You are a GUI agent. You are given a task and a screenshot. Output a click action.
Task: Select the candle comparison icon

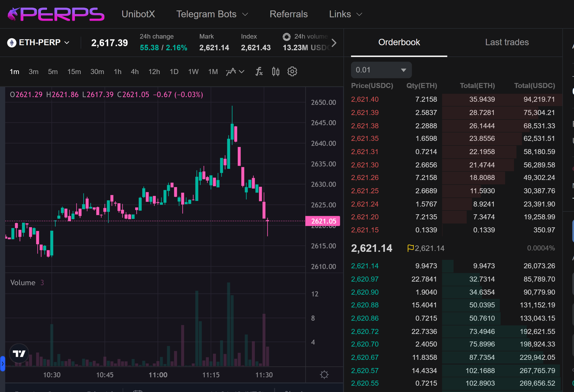click(275, 71)
